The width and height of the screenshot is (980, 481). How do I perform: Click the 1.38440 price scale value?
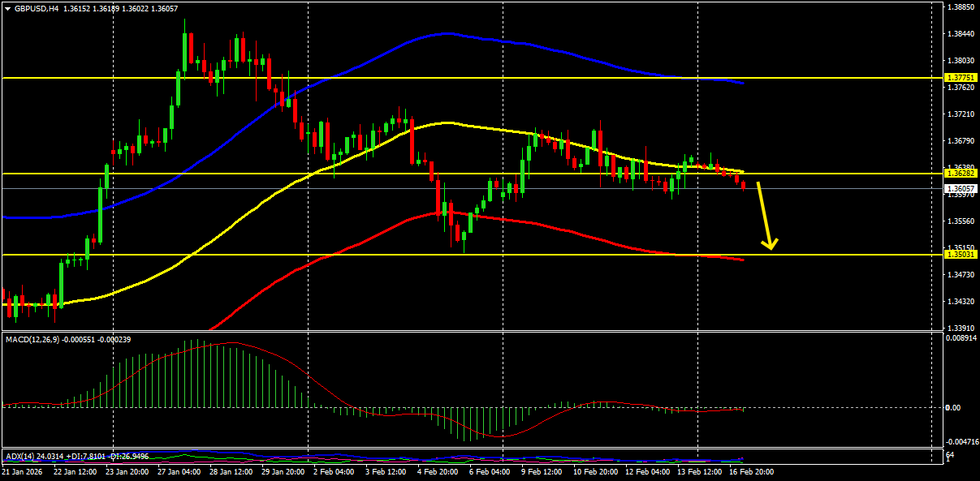pos(961,34)
